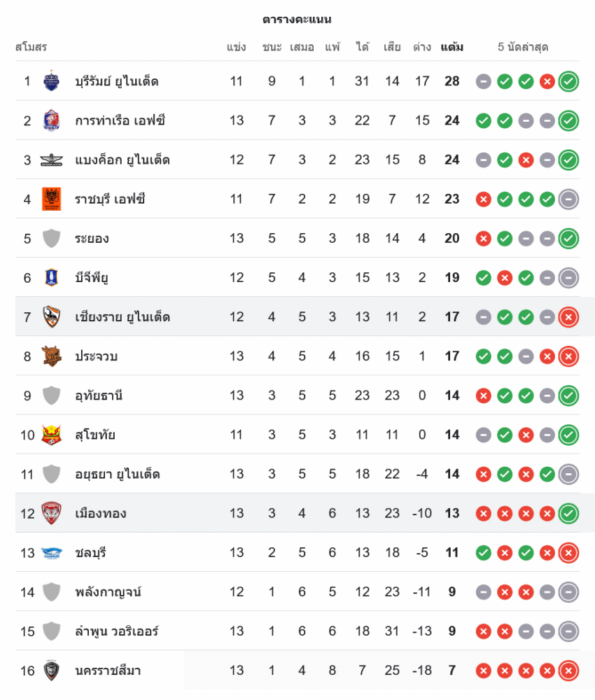Screen dimensions: 595x700
Task: Open the บุรีรัมย์ ยูไนเต็ด team link
Action: click(117, 81)
